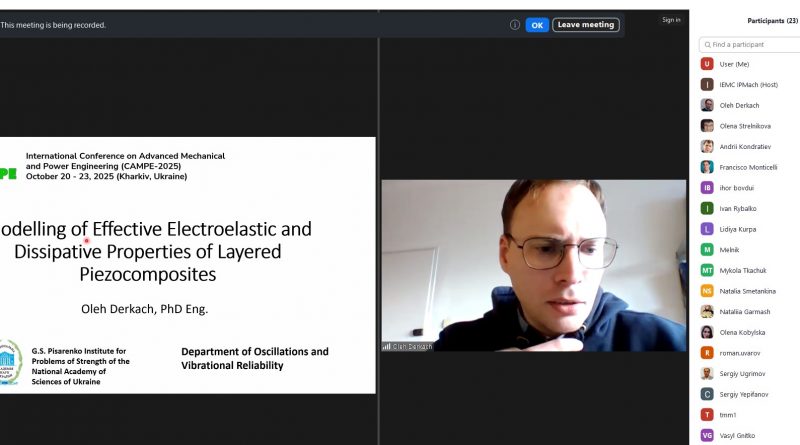800x445 pixels.
Task: Click Oleh Derkach's profile photo in list
Action: pyautogui.click(x=707, y=105)
